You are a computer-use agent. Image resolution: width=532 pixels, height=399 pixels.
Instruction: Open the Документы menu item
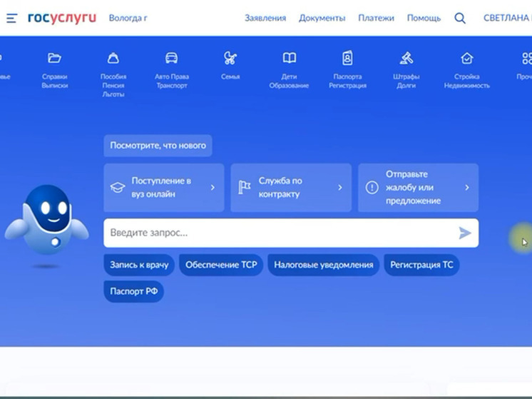(x=322, y=18)
